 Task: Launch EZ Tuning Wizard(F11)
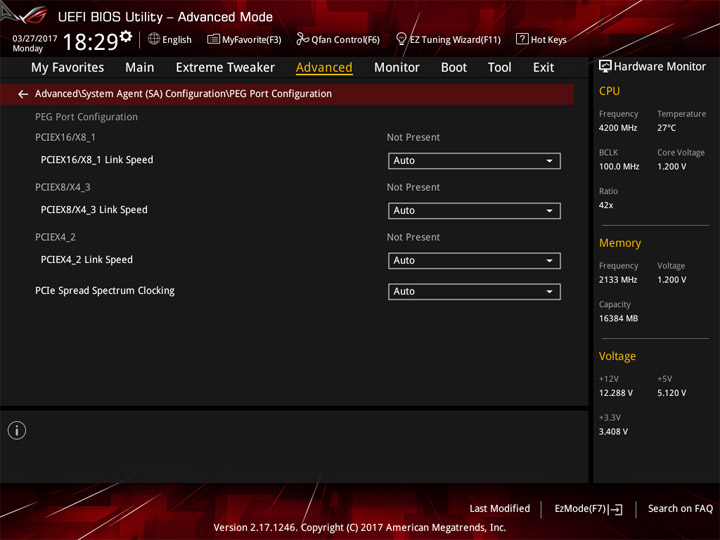pyautogui.click(x=448, y=39)
